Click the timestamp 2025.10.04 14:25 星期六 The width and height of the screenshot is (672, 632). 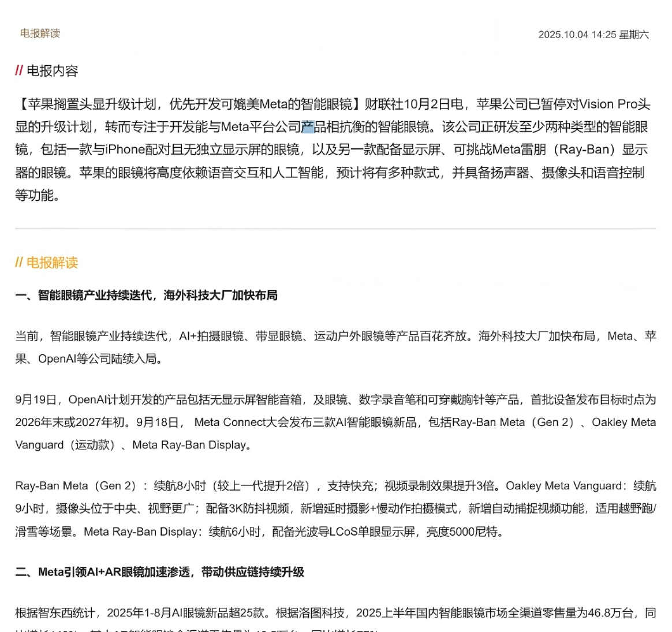pos(593,35)
